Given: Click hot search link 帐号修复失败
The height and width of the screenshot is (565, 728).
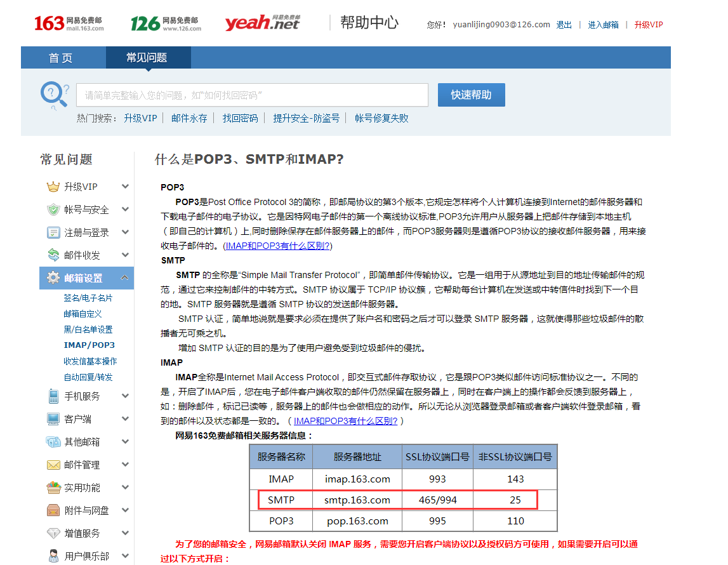Looking at the screenshot, I should [381, 118].
